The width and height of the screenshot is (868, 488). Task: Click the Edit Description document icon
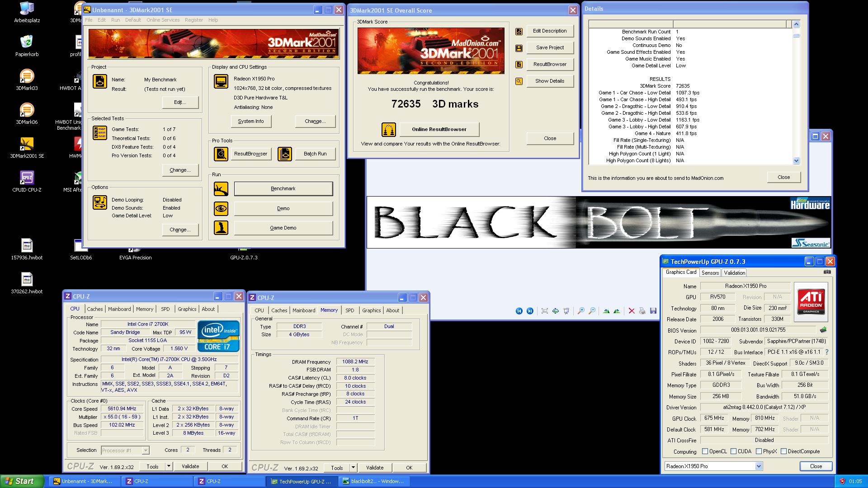click(519, 31)
